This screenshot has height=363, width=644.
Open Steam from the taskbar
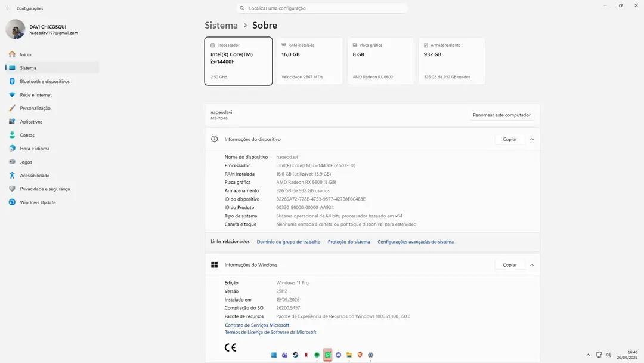click(x=295, y=355)
